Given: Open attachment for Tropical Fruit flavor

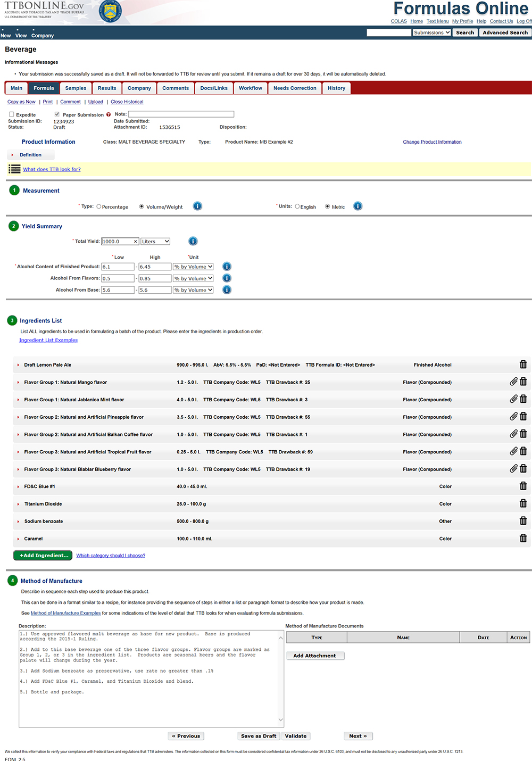Looking at the screenshot, I should (x=513, y=451).
